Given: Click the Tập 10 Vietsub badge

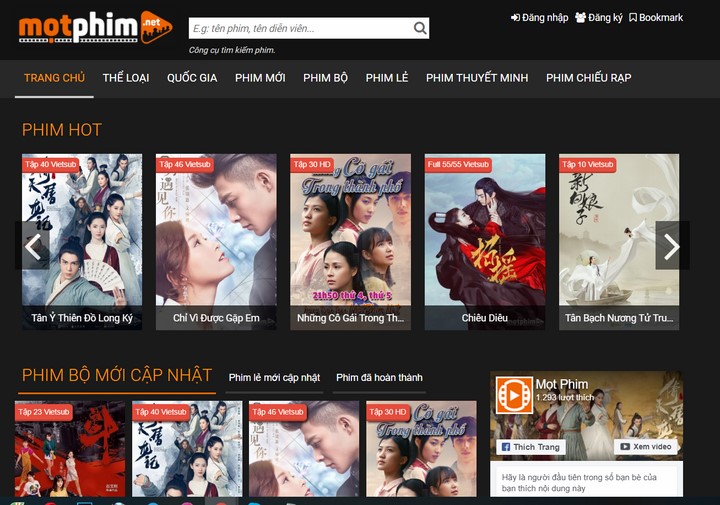Looking at the screenshot, I should 588,164.
